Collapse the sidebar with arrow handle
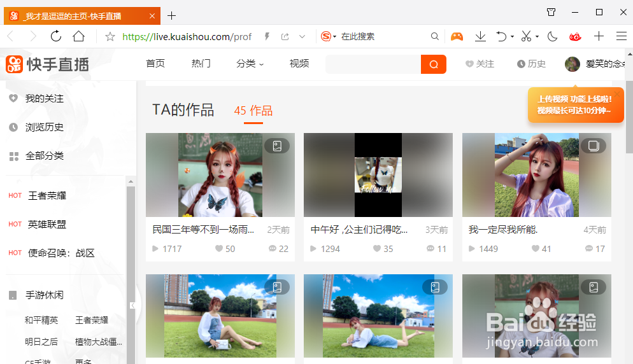Viewport: 633px width, 364px height. click(x=132, y=305)
